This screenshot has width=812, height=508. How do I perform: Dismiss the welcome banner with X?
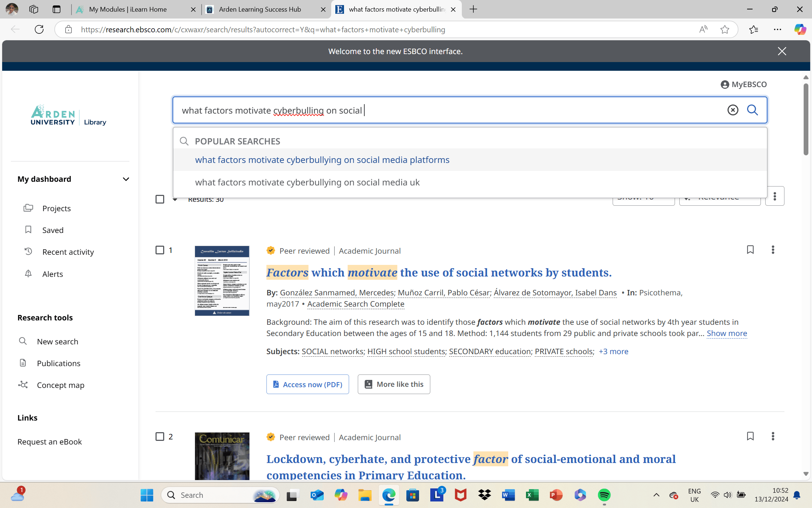point(782,52)
